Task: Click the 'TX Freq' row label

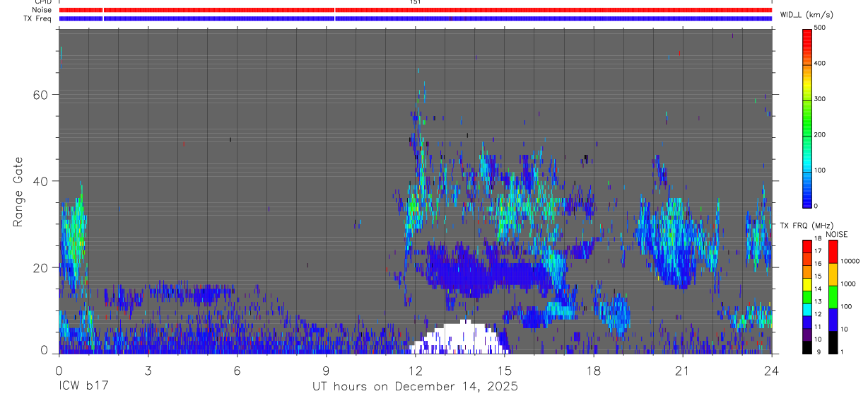Action: 39,18
